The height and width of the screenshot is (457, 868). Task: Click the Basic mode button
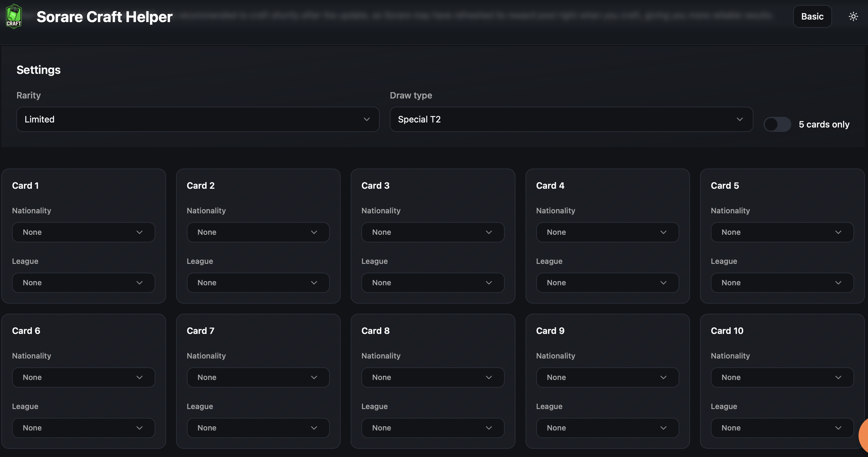812,16
